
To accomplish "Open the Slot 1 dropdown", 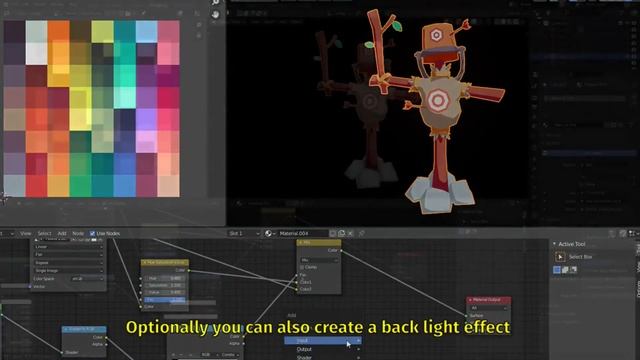I will pos(244,233).
